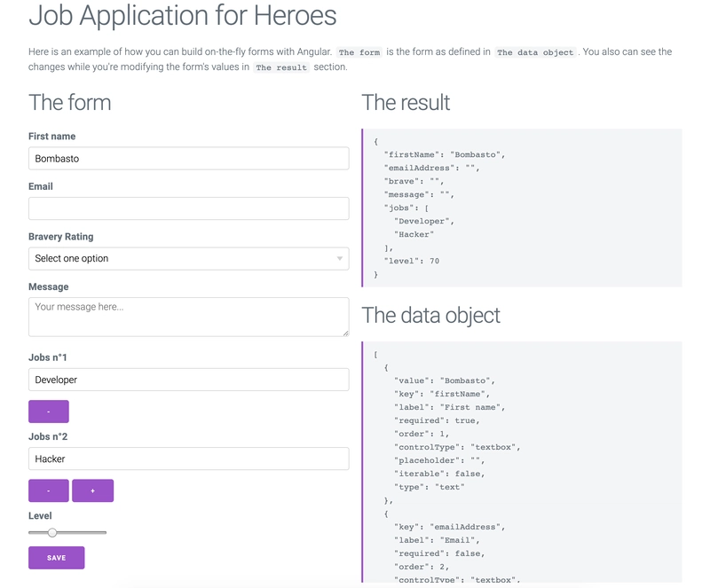710x588 pixels.
Task: Click the Message field label
Action: point(49,287)
